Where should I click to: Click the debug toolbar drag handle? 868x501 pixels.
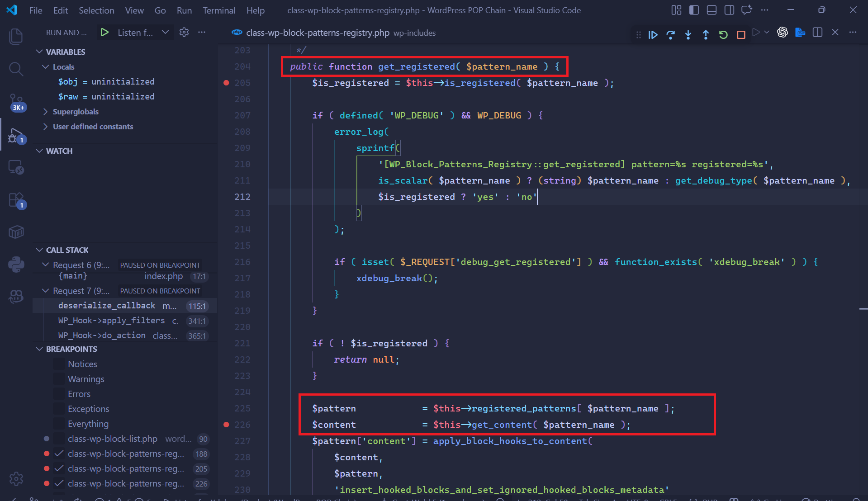pyautogui.click(x=638, y=35)
